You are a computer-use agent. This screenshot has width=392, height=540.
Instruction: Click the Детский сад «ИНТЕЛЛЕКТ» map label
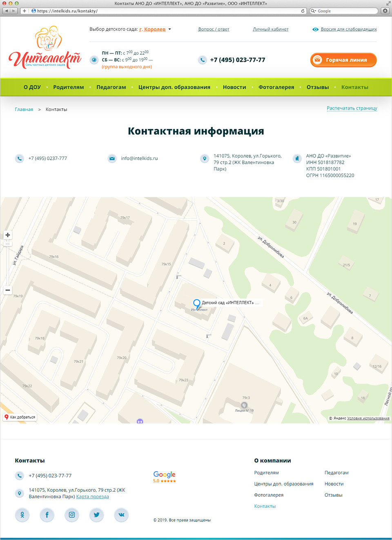[x=230, y=303]
